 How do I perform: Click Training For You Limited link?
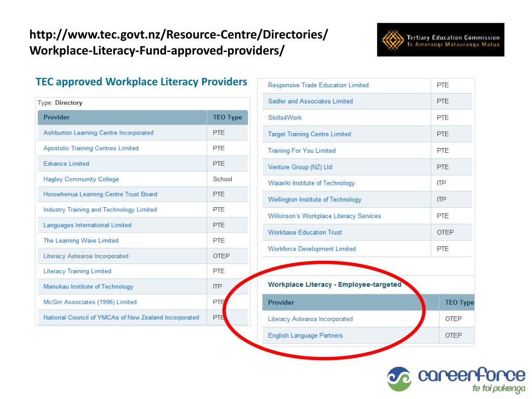pos(302,151)
